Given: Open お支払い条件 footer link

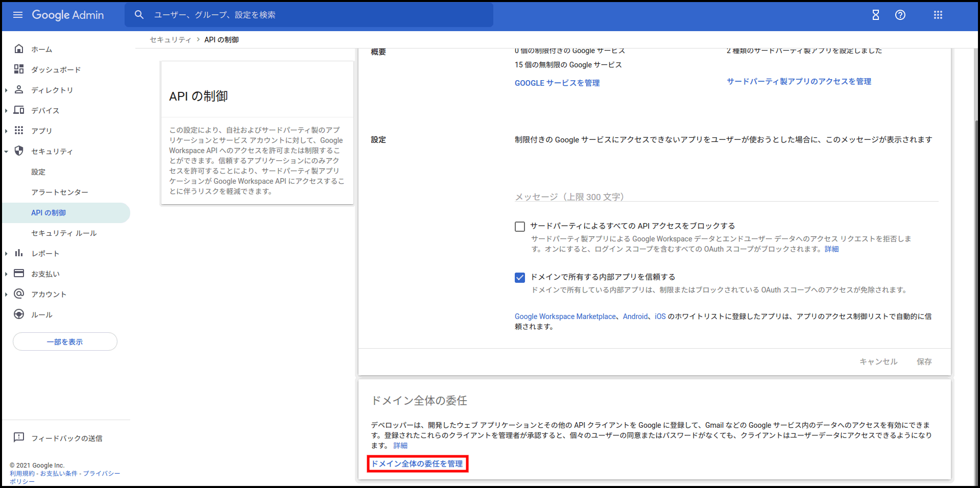Looking at the screenshot, I should [59, 474].
